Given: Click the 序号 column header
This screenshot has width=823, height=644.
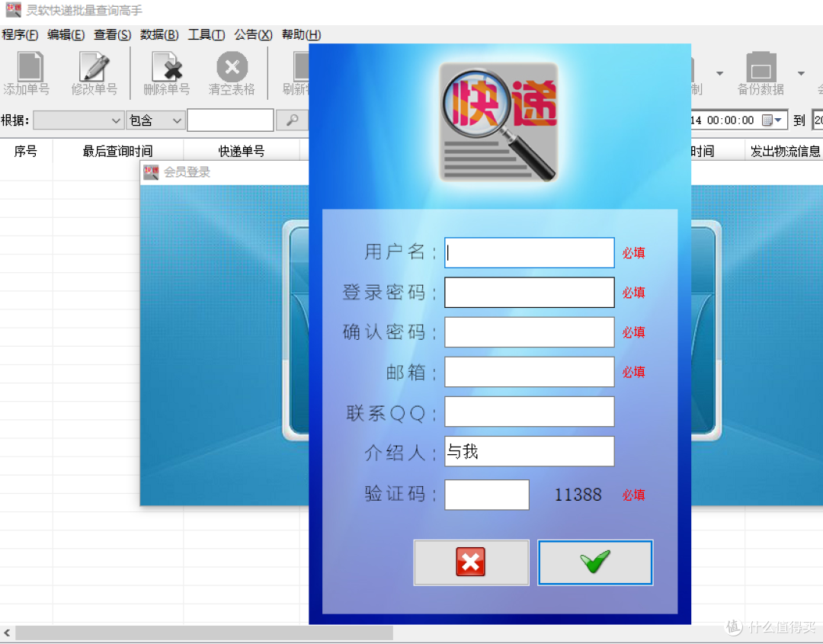Looking at the screenshot, I should [x=26, y=152].
